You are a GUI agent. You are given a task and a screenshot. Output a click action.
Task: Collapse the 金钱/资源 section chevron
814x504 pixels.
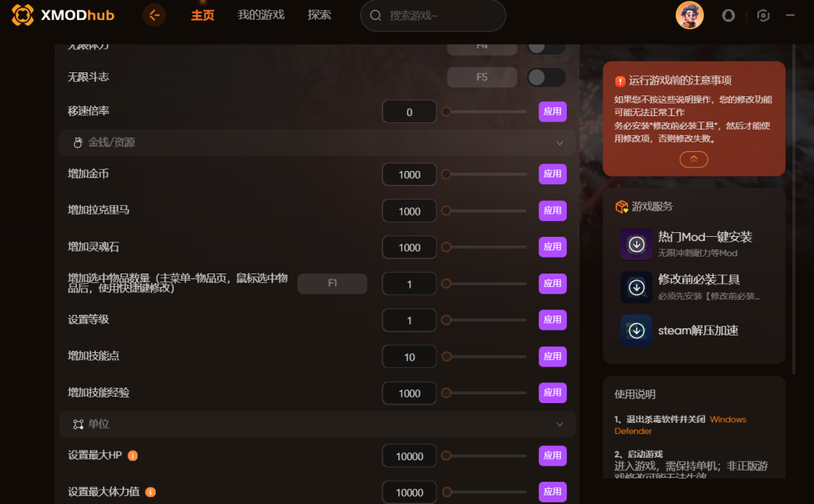560,143
